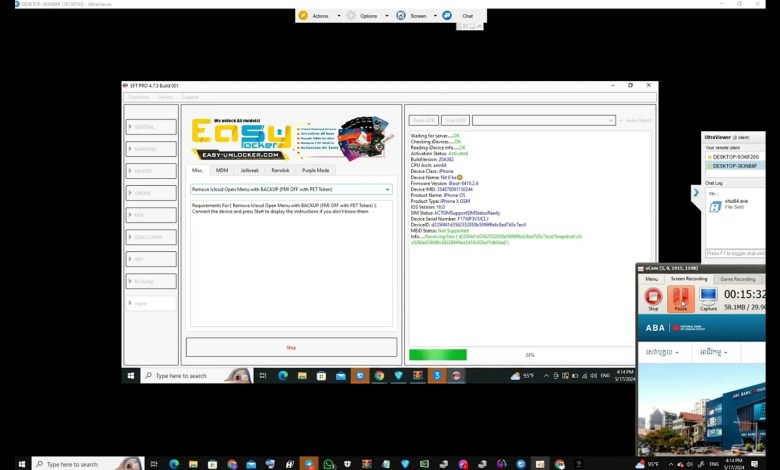Switch to the Purple Mode tab
The image size is (780, 470).
(x=315, y=170)
